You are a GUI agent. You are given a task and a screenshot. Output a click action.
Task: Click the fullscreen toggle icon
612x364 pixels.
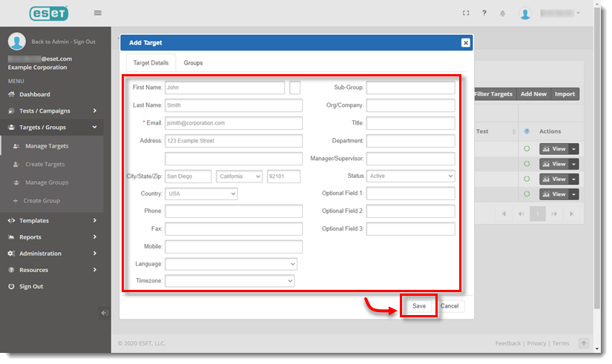(x=466, y=13)
